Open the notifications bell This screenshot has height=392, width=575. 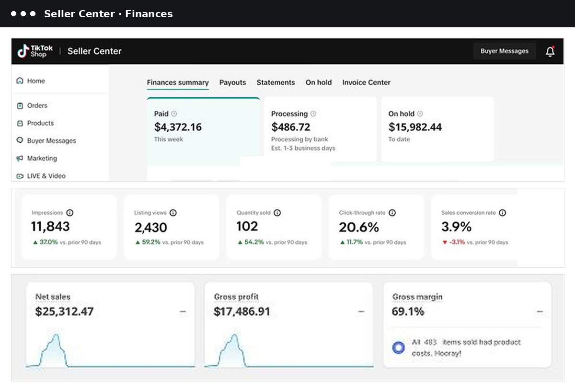coord(550,51)
